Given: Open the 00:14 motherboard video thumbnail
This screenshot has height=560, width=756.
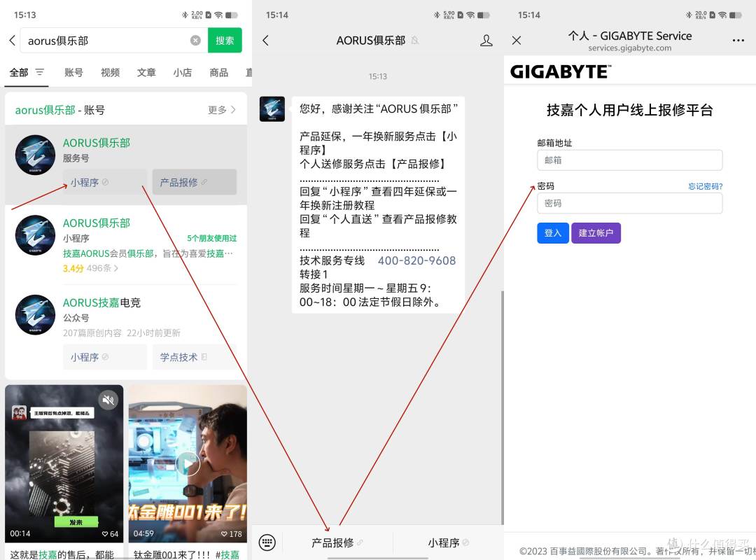Looking at the screenshot, I should (x=64, y=463).
